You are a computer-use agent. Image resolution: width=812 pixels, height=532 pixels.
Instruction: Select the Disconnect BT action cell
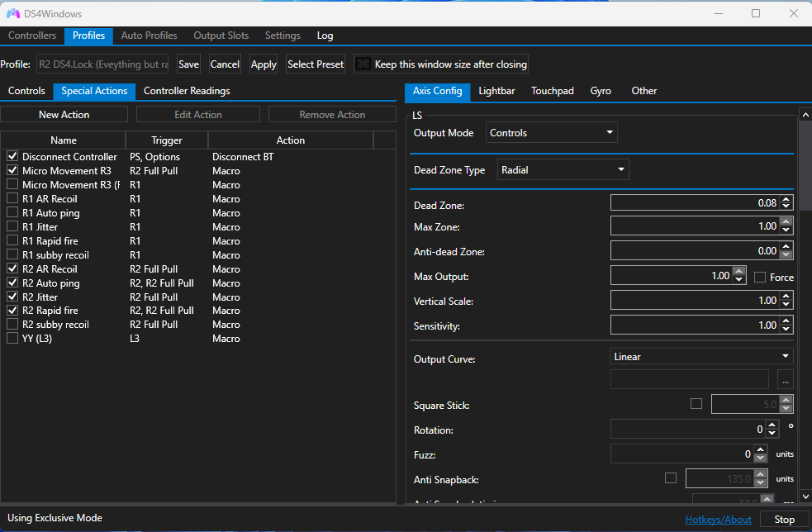tap(243, 156)
